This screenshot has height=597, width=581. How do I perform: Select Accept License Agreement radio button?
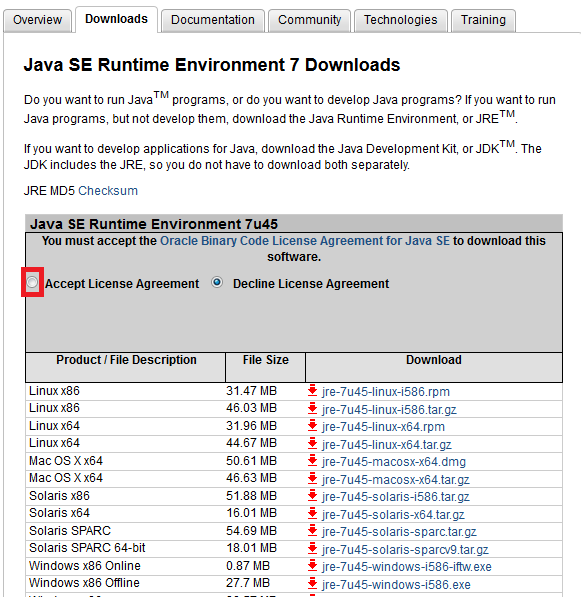(x=32, y=282)
